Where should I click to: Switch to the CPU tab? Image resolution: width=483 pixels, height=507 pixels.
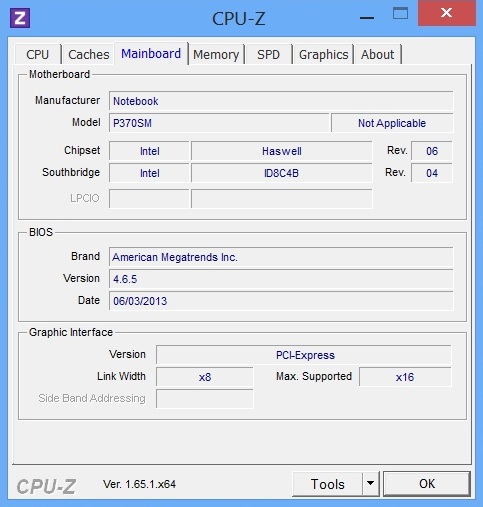click(38, 54)
